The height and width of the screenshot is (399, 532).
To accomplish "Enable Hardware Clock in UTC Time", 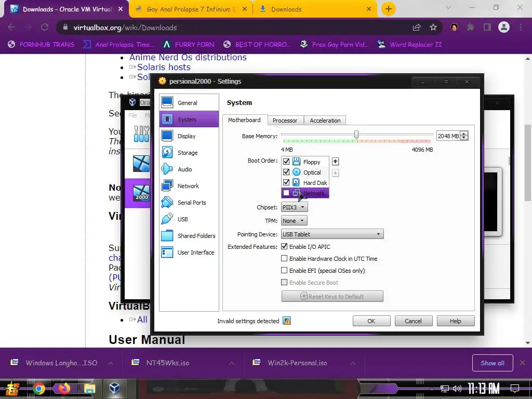I will (x=284, y=259).
